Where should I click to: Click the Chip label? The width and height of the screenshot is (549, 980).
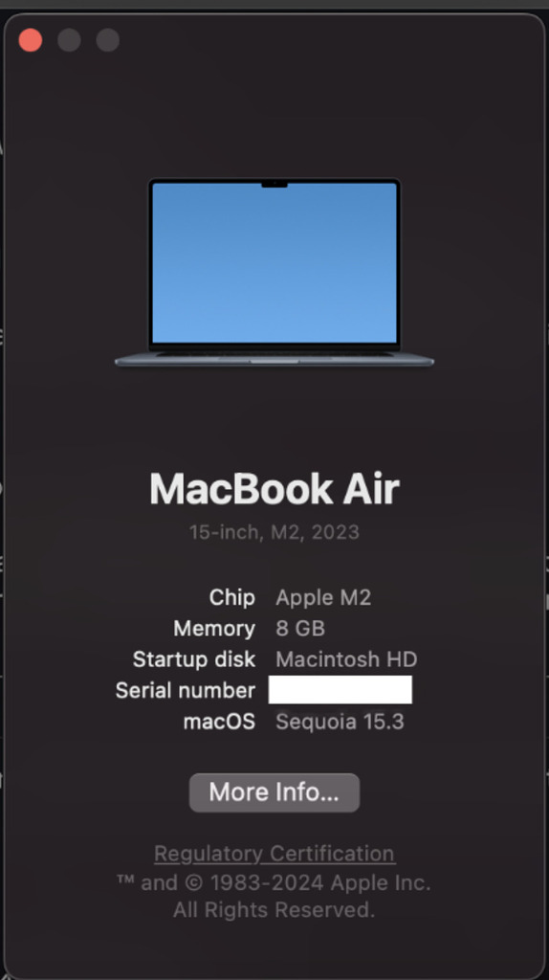(x=231, y=597)
